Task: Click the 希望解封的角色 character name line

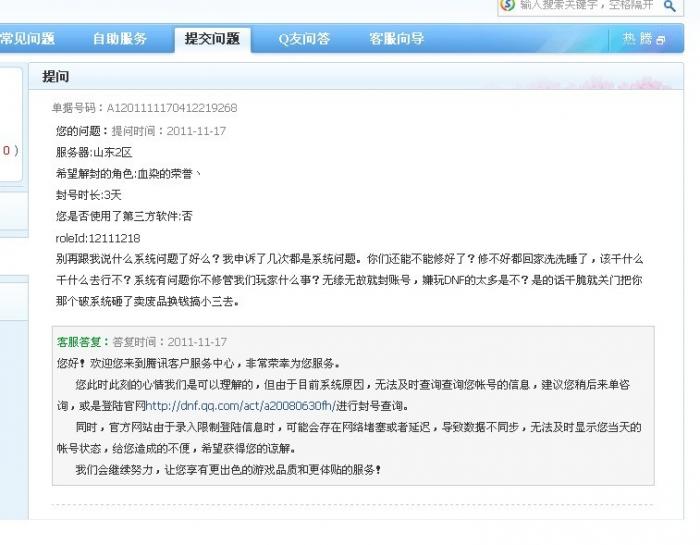Action: coord(129,174)
